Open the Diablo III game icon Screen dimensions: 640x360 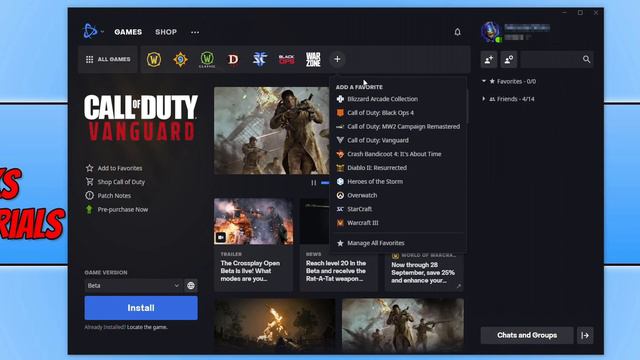click(233, 60)
